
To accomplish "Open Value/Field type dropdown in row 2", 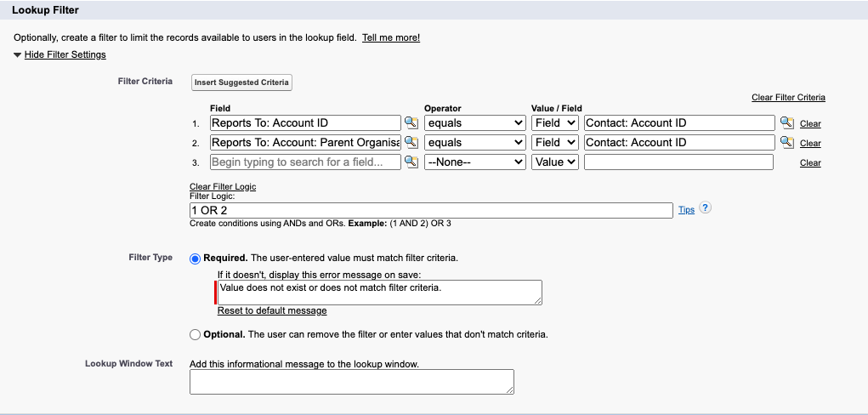I will pyautogui.click(x=555, y=143).
